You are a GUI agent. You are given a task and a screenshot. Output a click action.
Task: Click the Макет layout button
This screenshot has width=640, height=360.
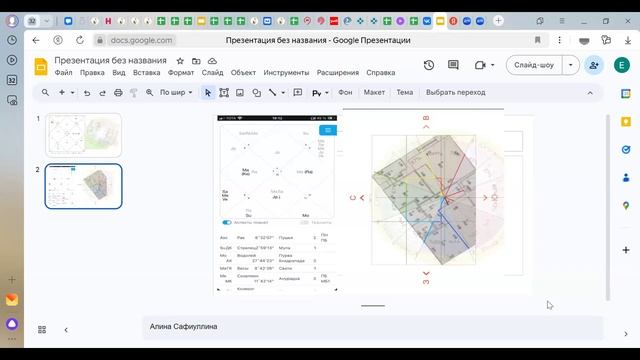[374, 93]
